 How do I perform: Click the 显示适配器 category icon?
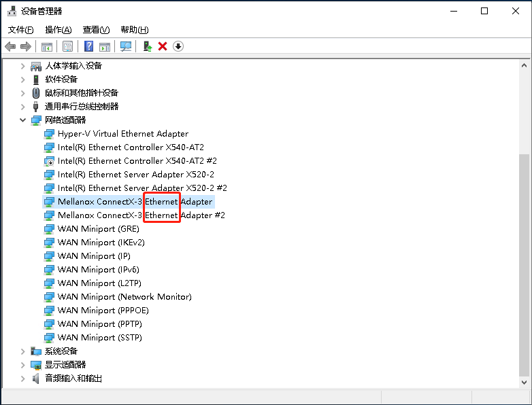pyautogui.click(x=36, y=365)
